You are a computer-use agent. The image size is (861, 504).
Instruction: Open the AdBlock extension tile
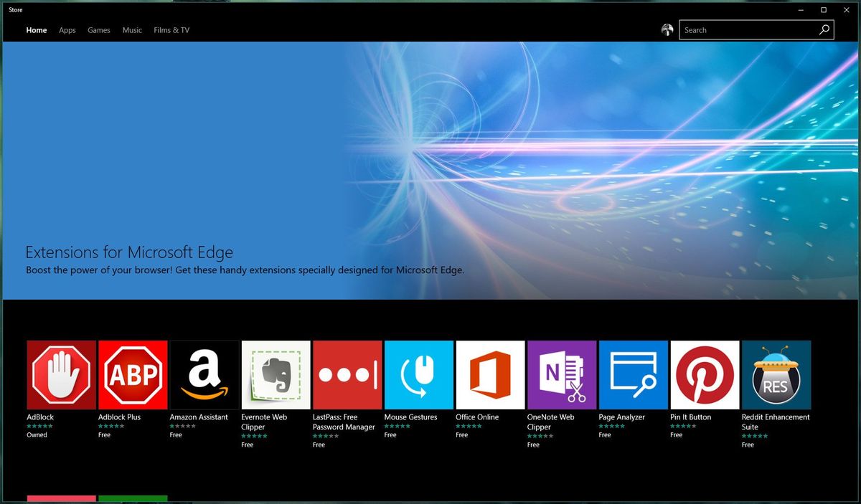coord(61,374)
